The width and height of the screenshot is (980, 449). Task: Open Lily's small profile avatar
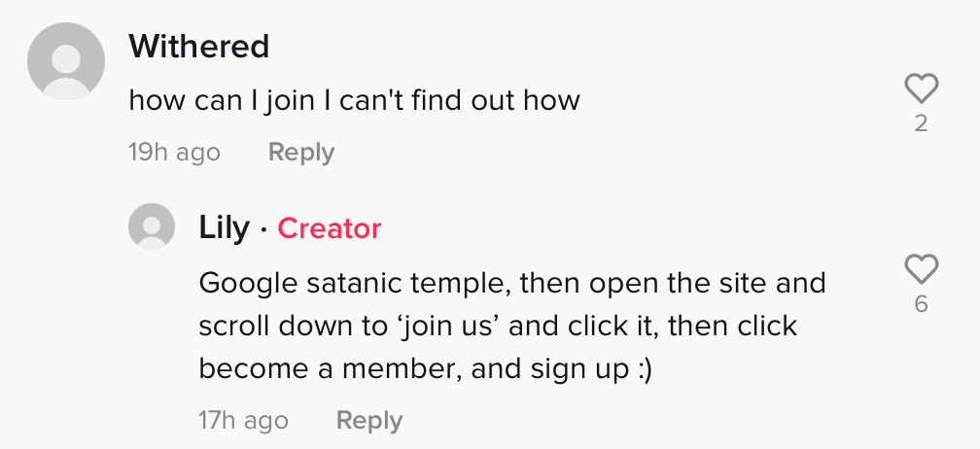coord(152,226)
